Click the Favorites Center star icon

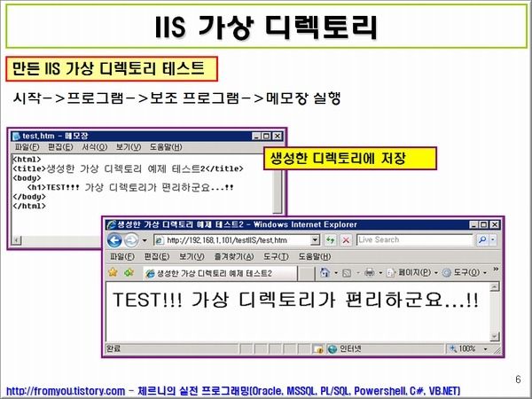(x=113, y=272)
